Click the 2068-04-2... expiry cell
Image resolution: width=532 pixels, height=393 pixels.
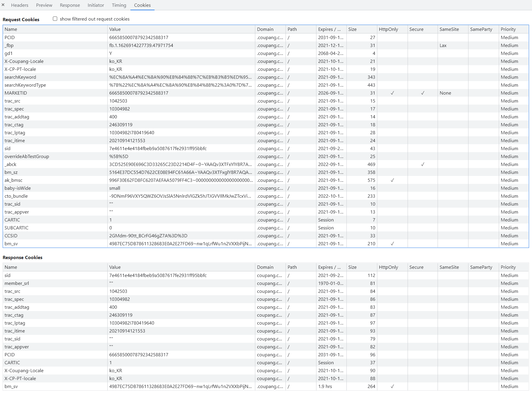coord(331,53)
